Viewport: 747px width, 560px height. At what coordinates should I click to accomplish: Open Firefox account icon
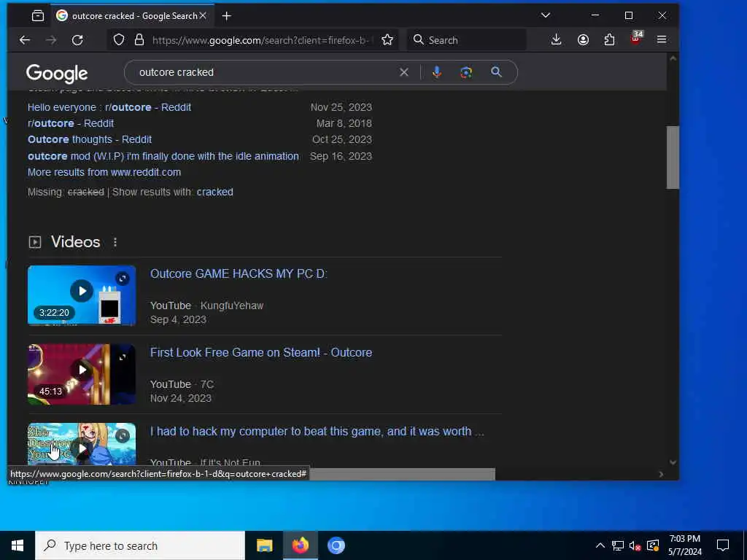pos(583,40)
